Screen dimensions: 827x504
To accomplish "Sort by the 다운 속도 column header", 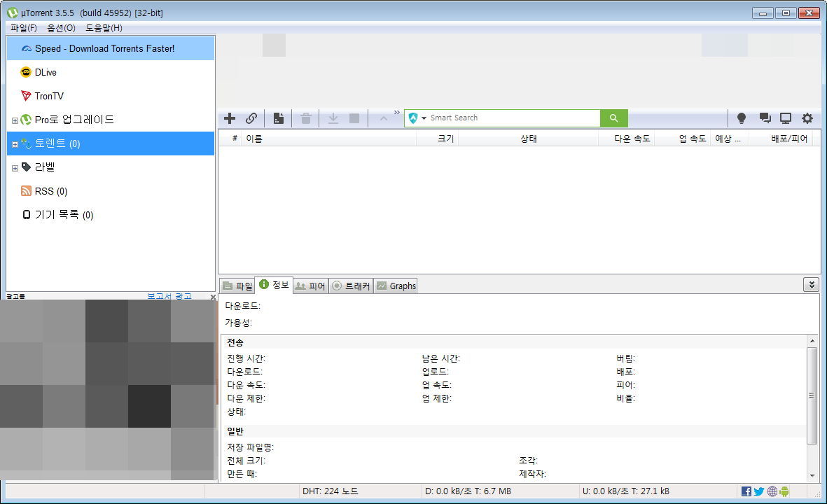I will pos(626,139).
